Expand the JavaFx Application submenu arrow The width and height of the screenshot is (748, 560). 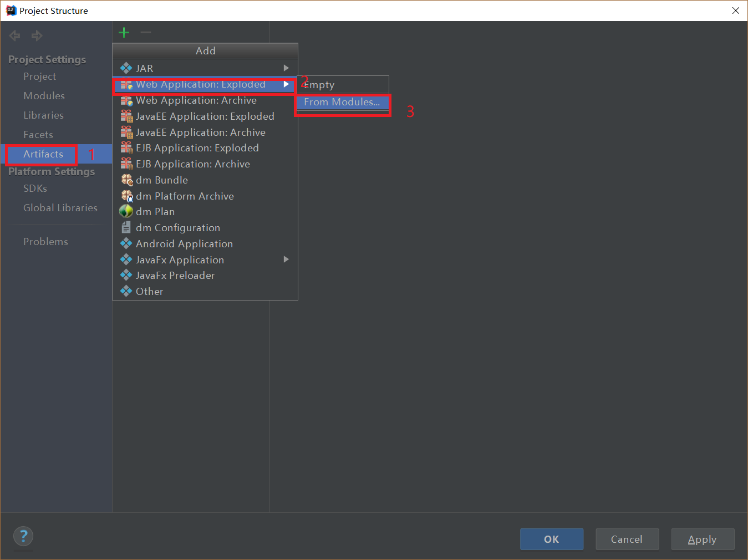pyautogui.click(x=286, y=259)
